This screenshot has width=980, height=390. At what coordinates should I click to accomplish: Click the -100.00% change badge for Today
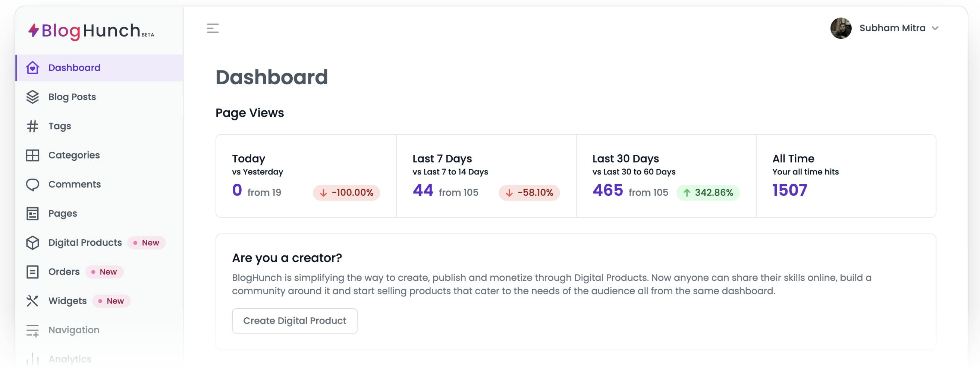point(346,192)
